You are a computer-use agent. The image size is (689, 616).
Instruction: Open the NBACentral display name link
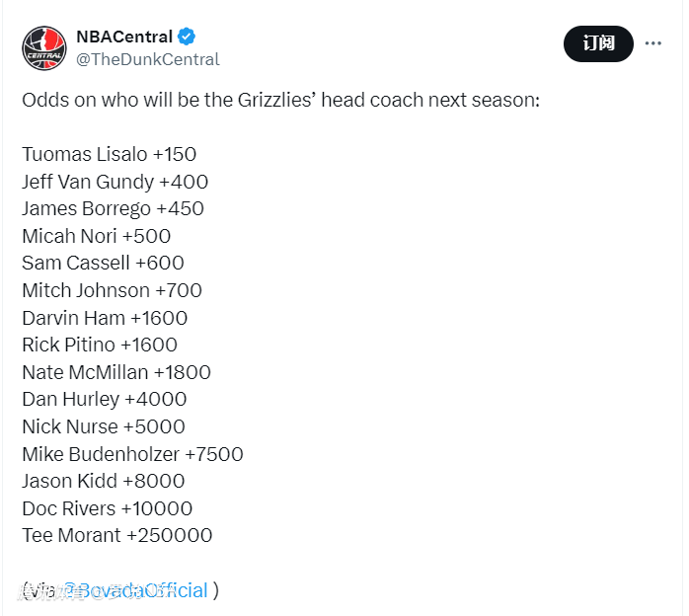124,37
